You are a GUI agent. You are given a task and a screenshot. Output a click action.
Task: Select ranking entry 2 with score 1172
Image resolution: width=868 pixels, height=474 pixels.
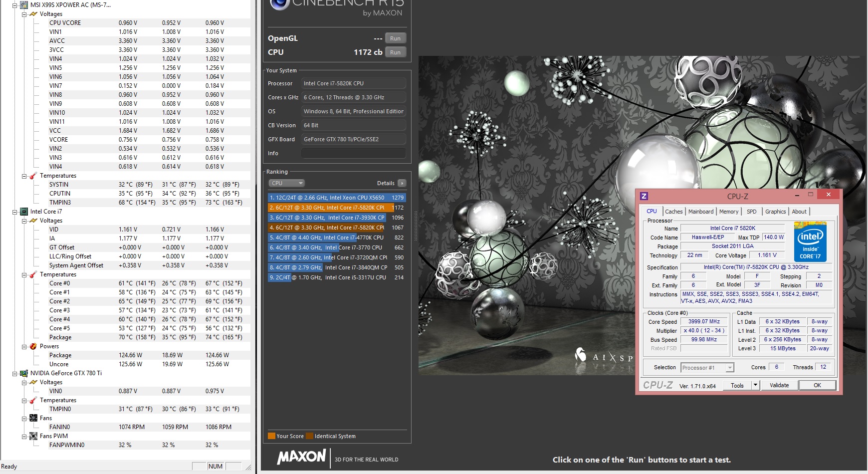click(337, 208)
